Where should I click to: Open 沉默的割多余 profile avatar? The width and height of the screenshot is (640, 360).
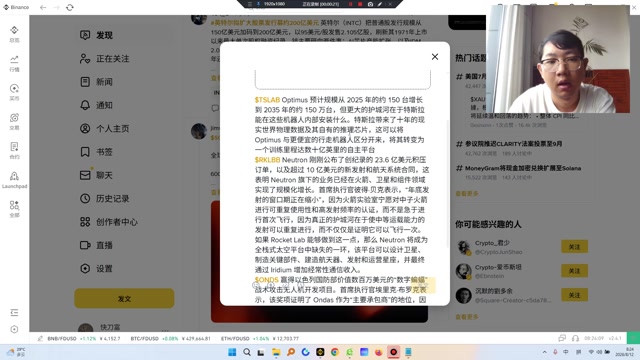pyautogui.click(x=463, y=296)
